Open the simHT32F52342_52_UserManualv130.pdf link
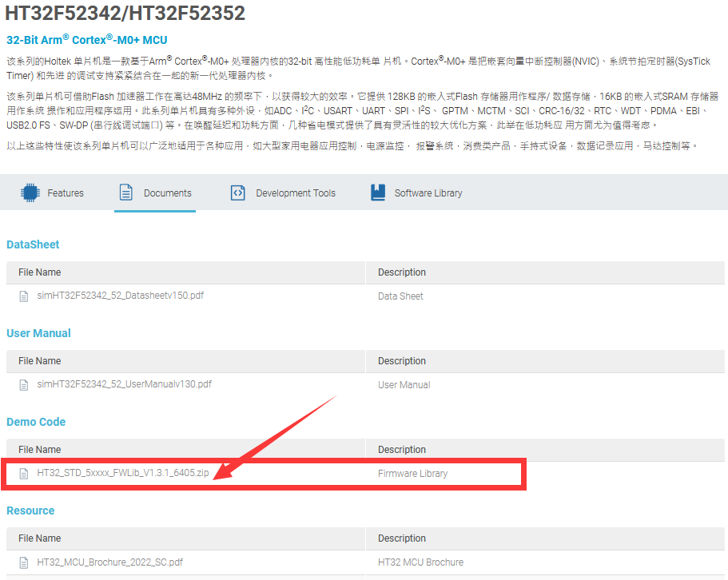This screenshot has width=728, height=580. point(125,384)
